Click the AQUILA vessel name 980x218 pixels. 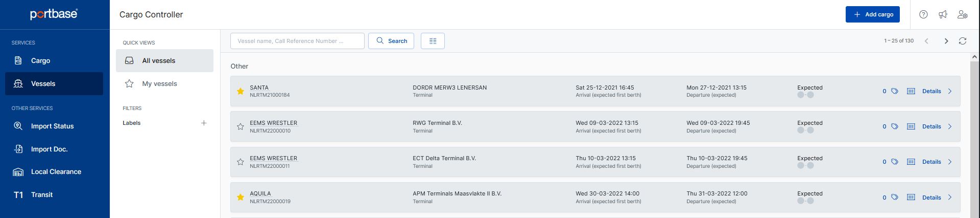point(260,193)
